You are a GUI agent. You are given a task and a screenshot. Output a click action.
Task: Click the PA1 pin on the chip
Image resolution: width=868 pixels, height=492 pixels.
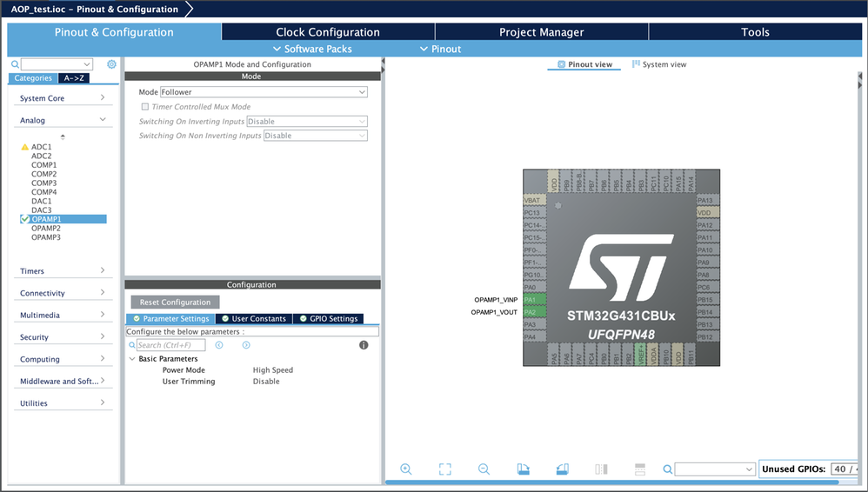point(535,299)
